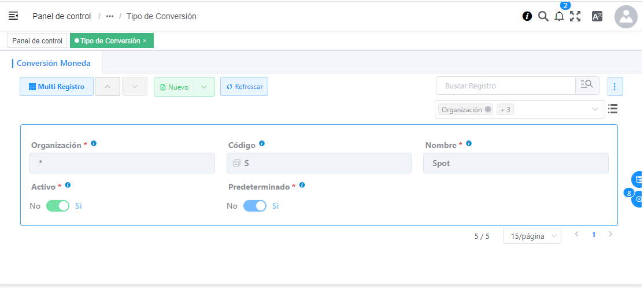Click the Multi Registro button
Screen dimensions: 644x296
(x=57, y=87)
